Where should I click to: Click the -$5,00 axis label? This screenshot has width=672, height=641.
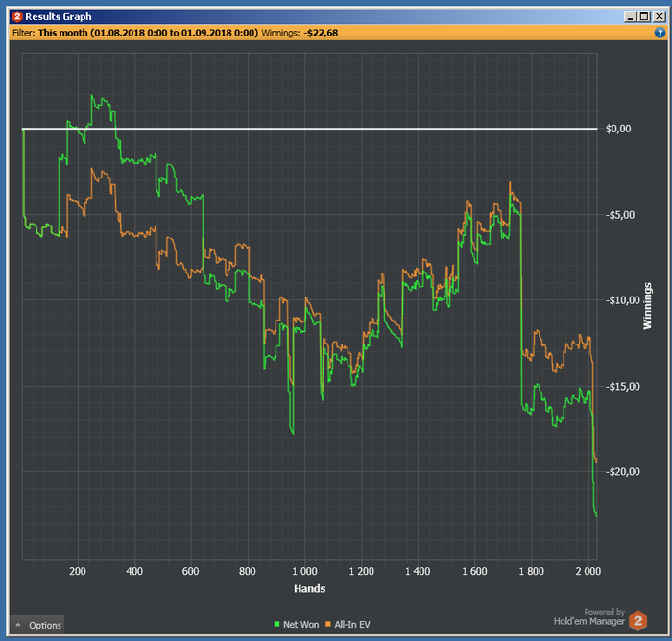pyautogui.click(x=620, y=215)
